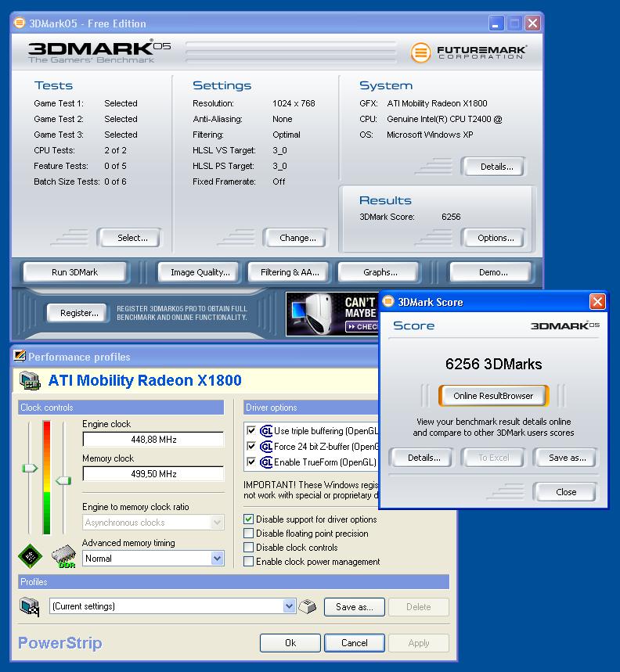The width and height of the screenshot is (620, 672).
Task: Click the graphics card icon beside ATI Mobility Radeon
Action: coord(30,380)
